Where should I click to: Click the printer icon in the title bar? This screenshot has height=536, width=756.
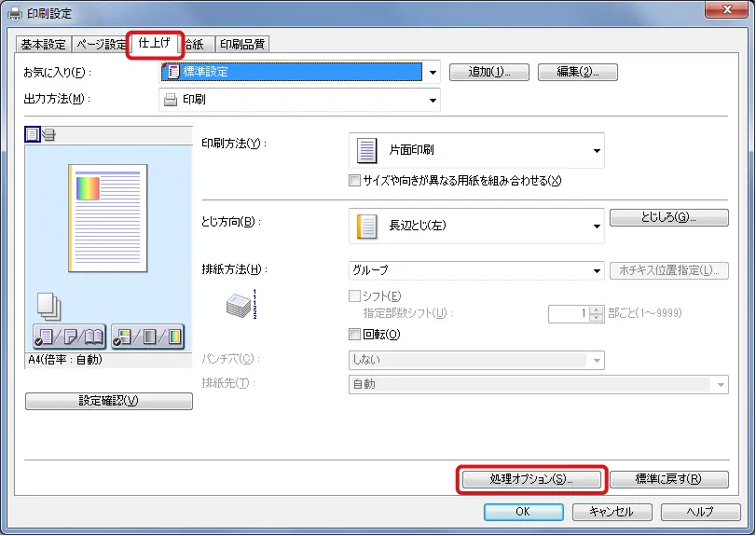(15, 13)
